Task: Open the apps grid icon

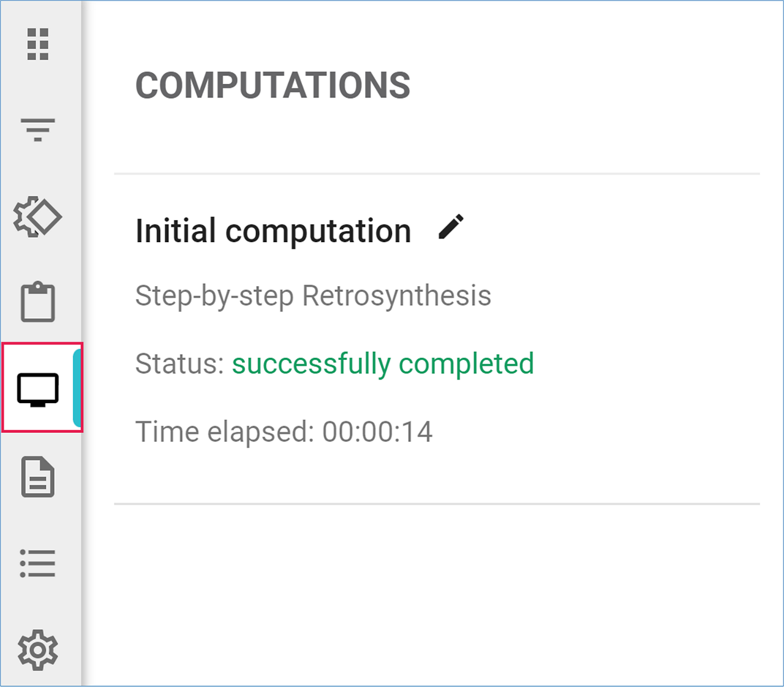Action: (38, 44)
